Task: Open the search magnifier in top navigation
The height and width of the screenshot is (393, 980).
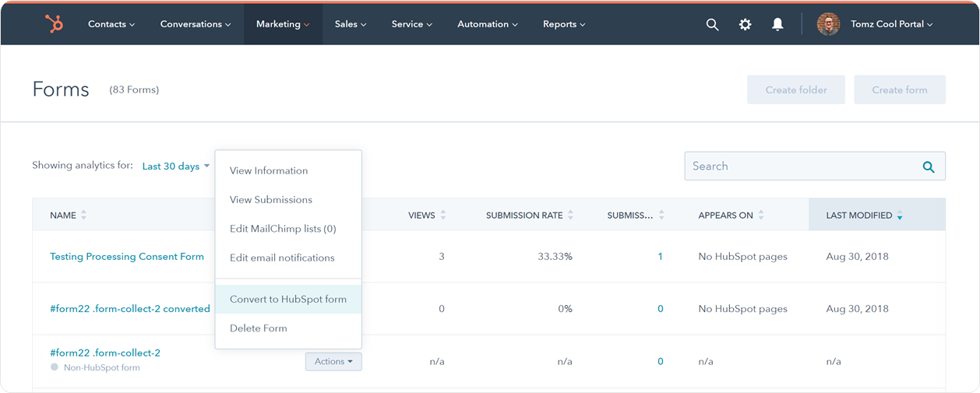Action: [712, 24]
